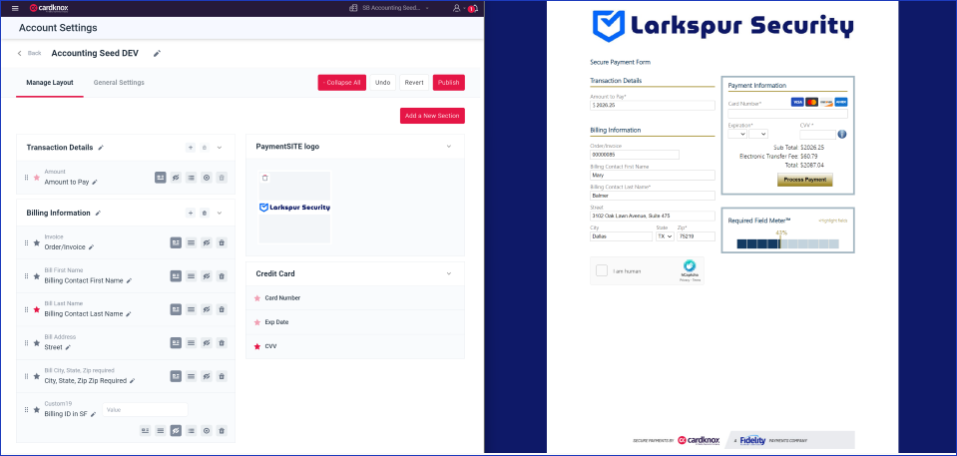This screenshot has height=456, width=957.
Task: Delete the Street field
Action: tap(222, 343)
